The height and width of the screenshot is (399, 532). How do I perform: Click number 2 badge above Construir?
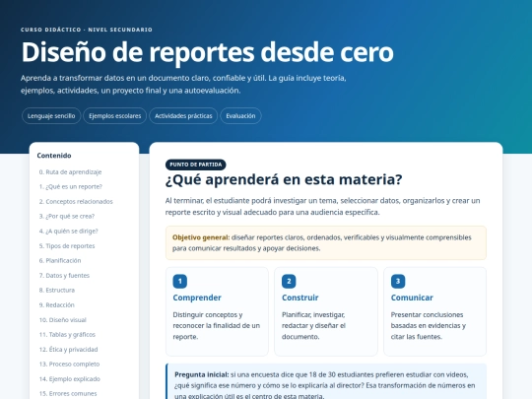click(x=289, y=281)
